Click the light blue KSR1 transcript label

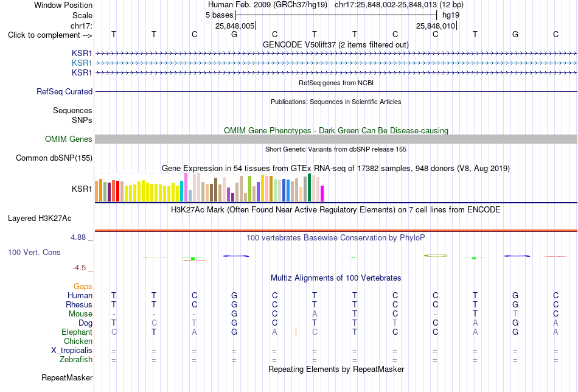82,63
